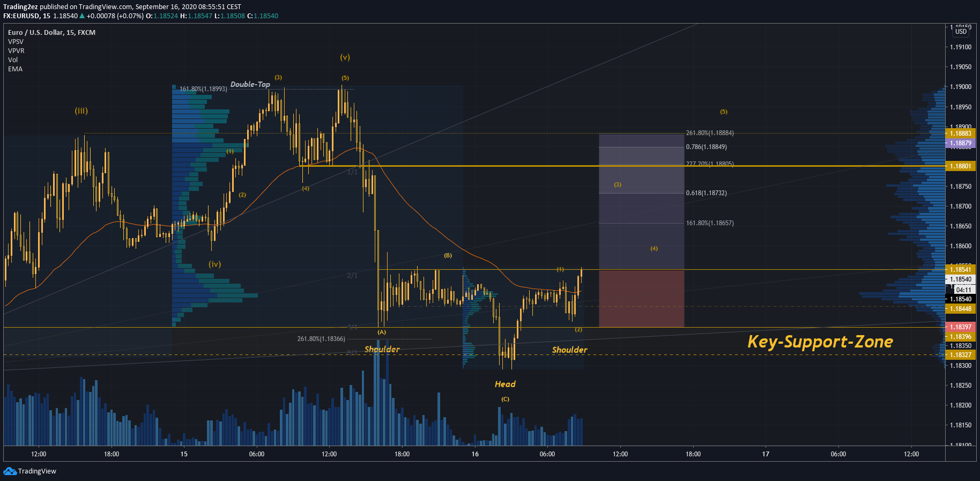
Task: Click the 04:11 countdown timer label
Action: coord(964,290)
